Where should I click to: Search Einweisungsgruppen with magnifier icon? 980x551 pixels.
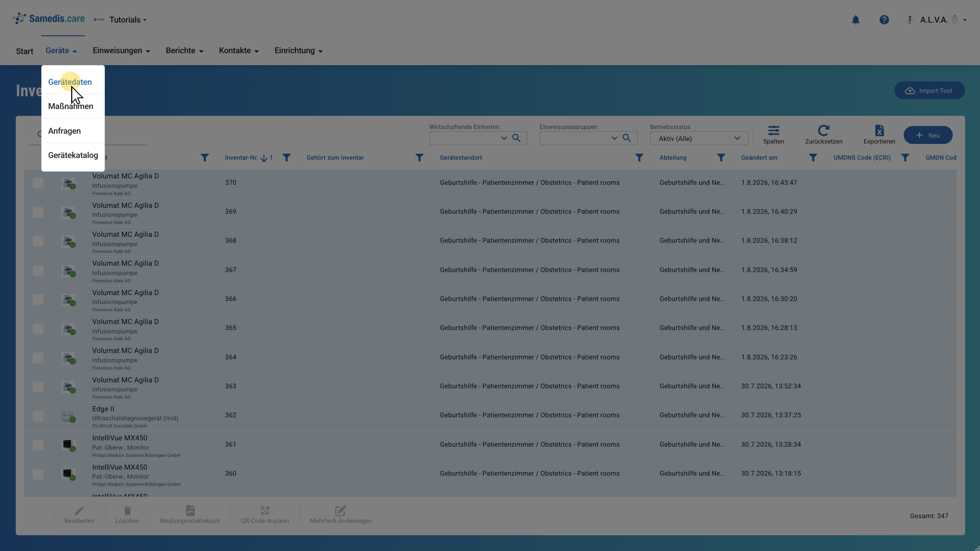[626, 138]
